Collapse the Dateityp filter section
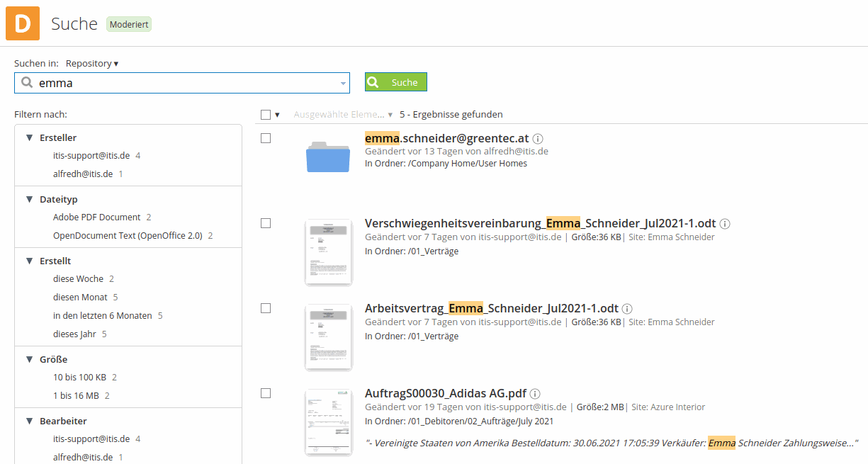The height and width of the screenshot is (464, 868). point(29,200)
